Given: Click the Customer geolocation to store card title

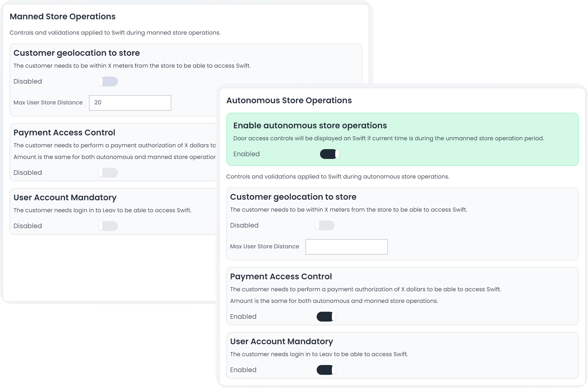Looking at the screenshot, I should 293,197.
